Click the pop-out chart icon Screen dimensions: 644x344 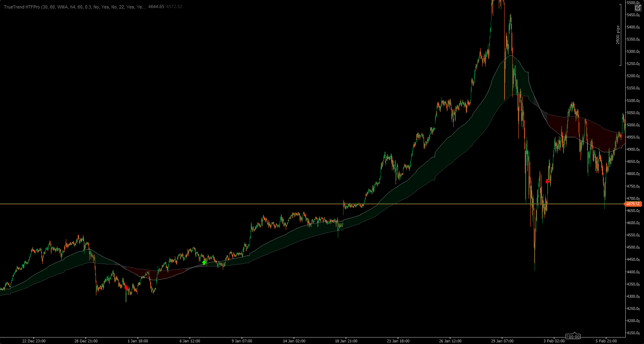[x=637, y=8]
